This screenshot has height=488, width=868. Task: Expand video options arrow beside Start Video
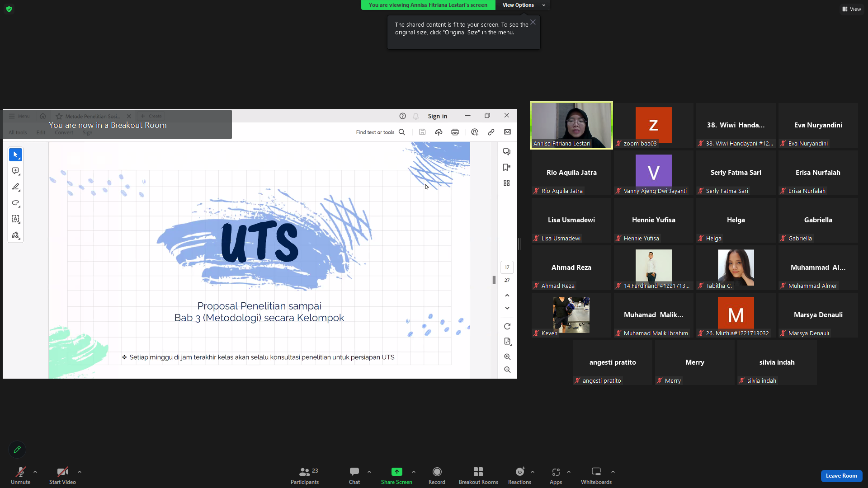click(80, 472)
